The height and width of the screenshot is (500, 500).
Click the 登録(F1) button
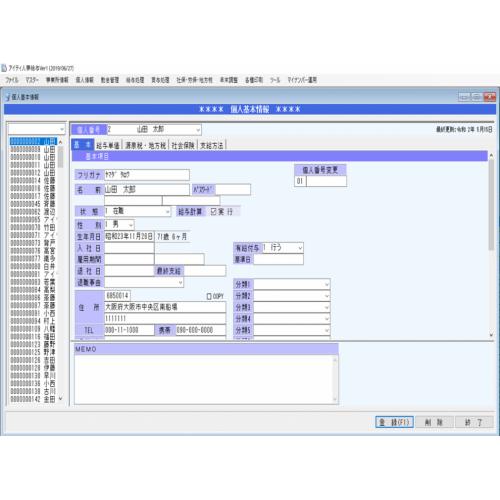pyautogui.click(x=394, y=422)
